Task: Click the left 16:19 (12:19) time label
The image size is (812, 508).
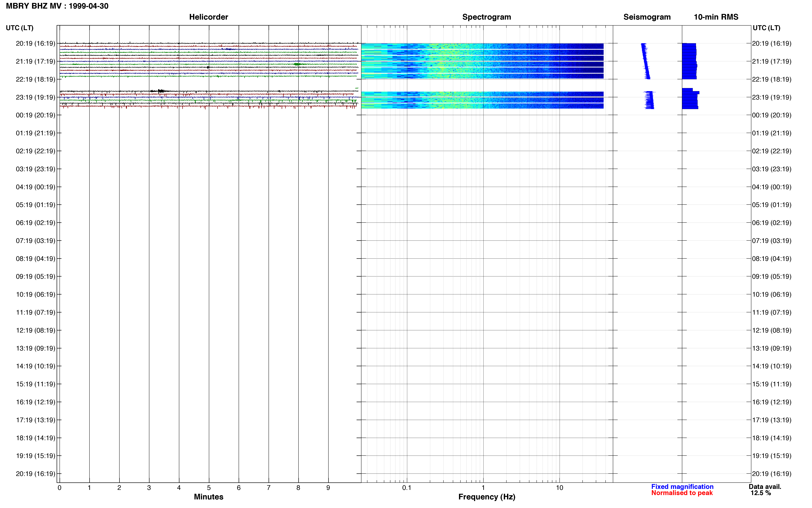Action: (x=36, y=402)
